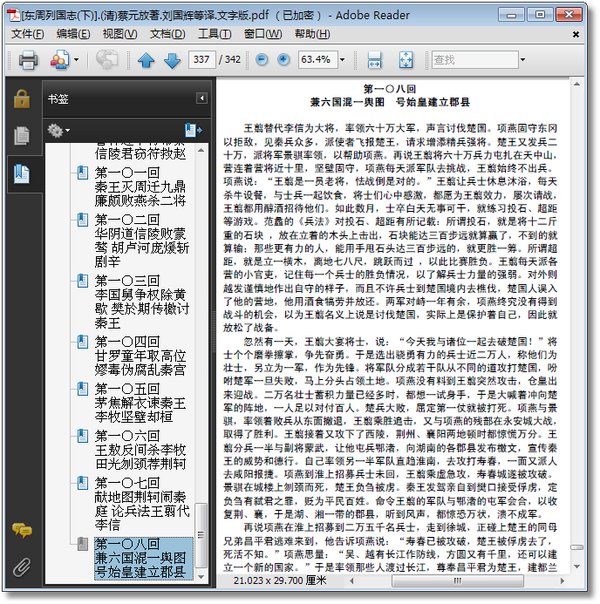Click bookmark icon beside 第一〇三回

82,281
